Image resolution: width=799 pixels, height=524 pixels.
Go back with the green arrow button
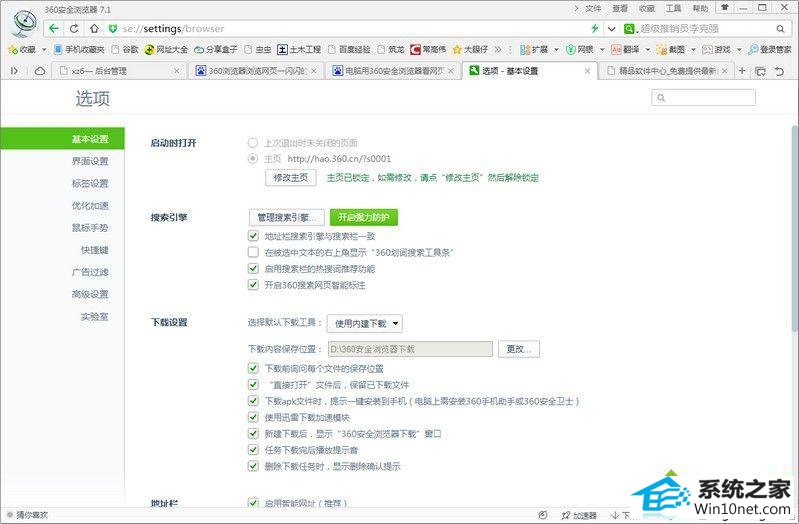pos(54,29)
